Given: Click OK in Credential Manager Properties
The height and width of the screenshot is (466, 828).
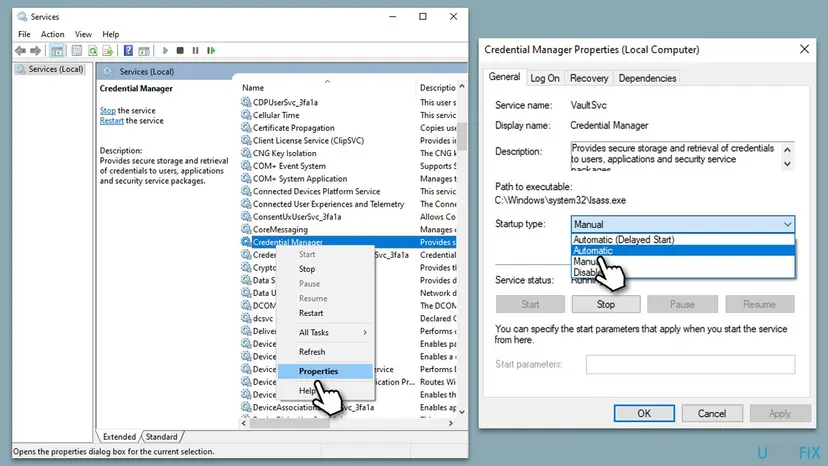Looking at the screenshot, I should point(644,413).
